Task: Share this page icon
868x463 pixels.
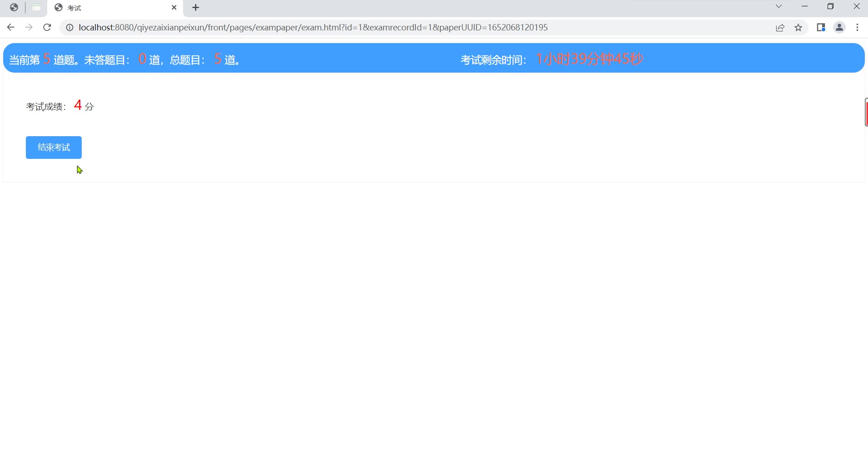Action: [x=780, y=28]
